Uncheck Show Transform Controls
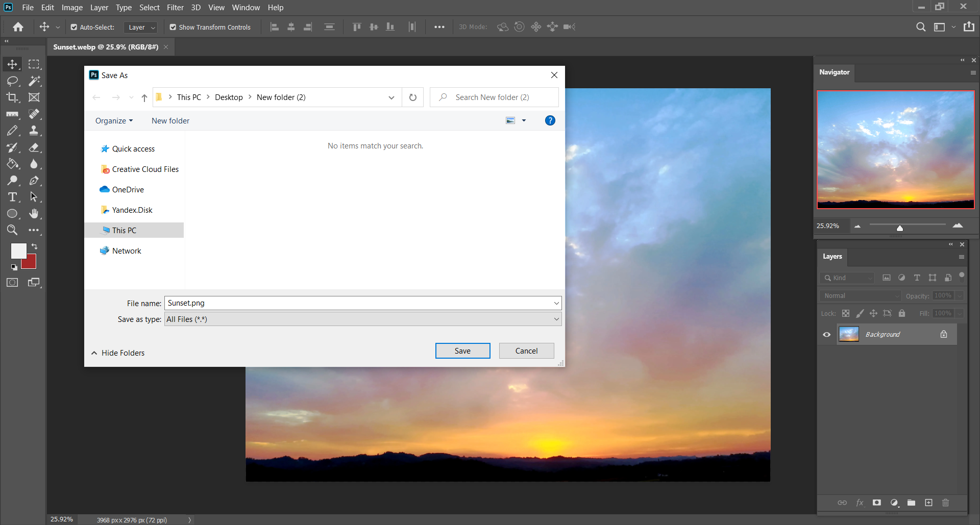The height and width of the screenshot is (525, 980). pos(173,27)
